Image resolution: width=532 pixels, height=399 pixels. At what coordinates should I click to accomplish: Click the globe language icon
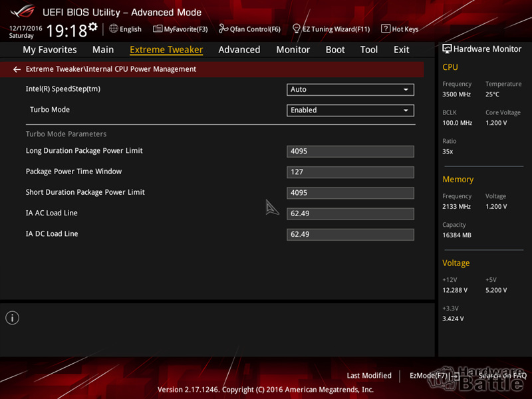113,29
